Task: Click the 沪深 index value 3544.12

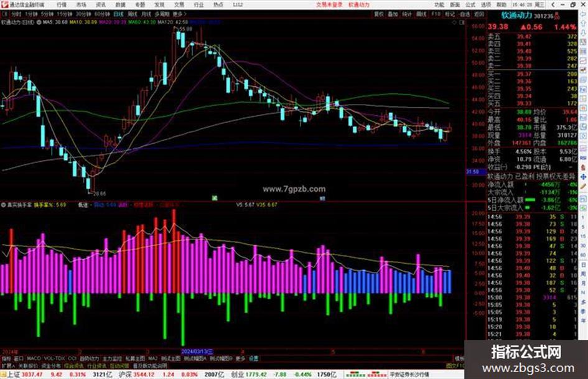Action: point(144,375)
